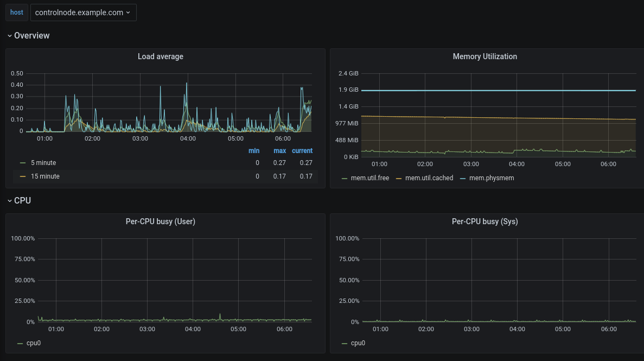Click the blue mem.physmem color line
This screenshot has height=361, width=644.
[463, 178]
